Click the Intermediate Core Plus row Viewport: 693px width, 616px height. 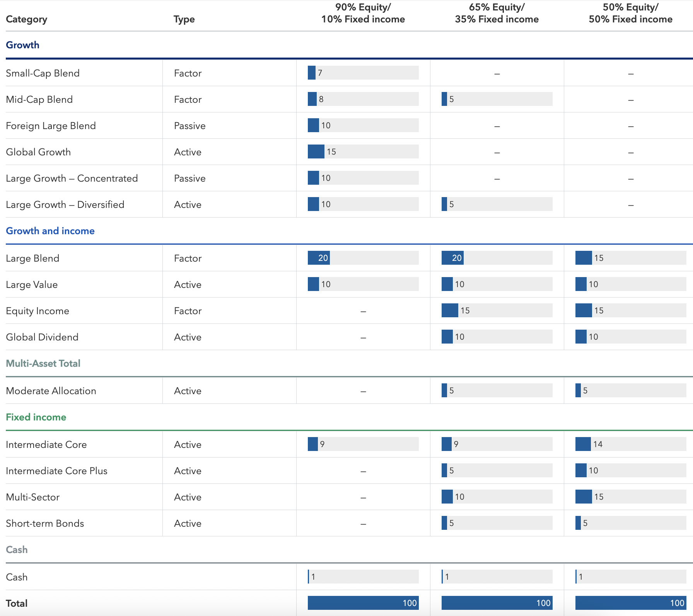click(56, 471)
